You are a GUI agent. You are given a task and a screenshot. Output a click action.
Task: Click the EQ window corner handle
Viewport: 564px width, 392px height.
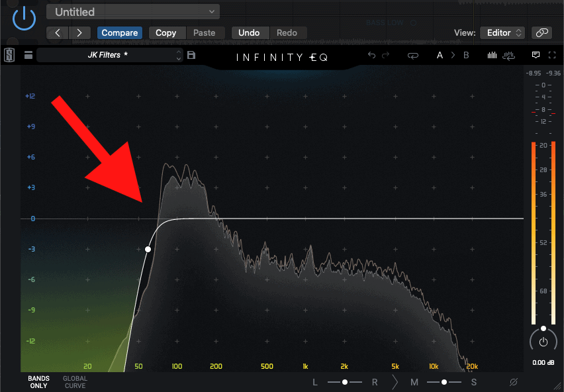(558, 386)
